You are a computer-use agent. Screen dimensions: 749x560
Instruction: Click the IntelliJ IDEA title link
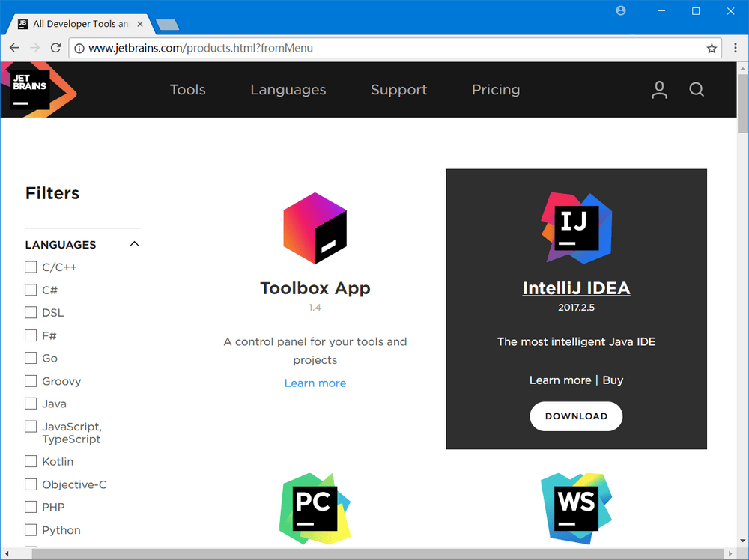[x=576, y=288]
